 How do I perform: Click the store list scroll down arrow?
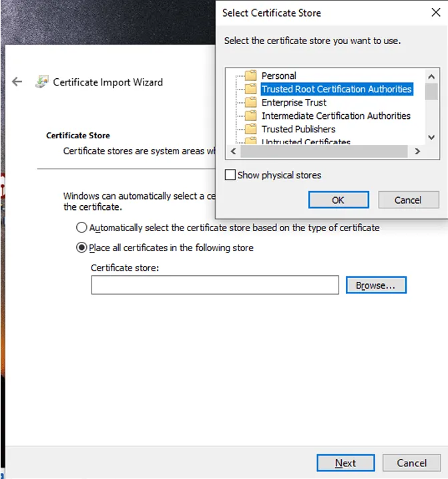pyautogui.click(x=431, y=137)
